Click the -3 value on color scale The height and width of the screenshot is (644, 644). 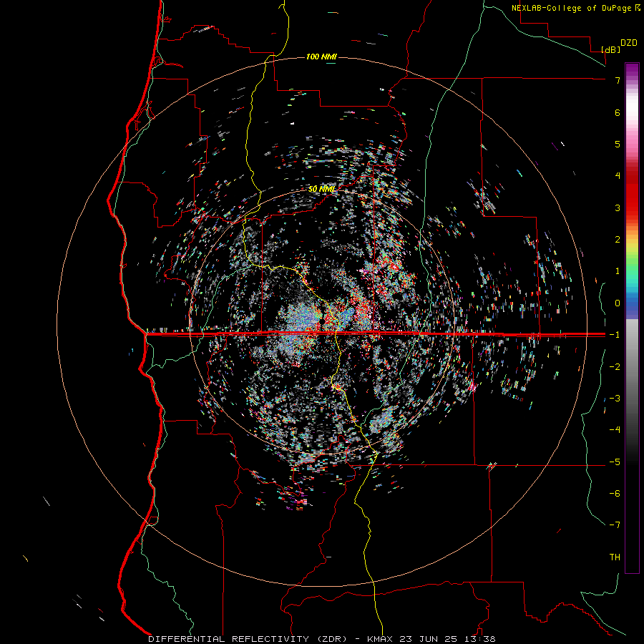(615, 399)
